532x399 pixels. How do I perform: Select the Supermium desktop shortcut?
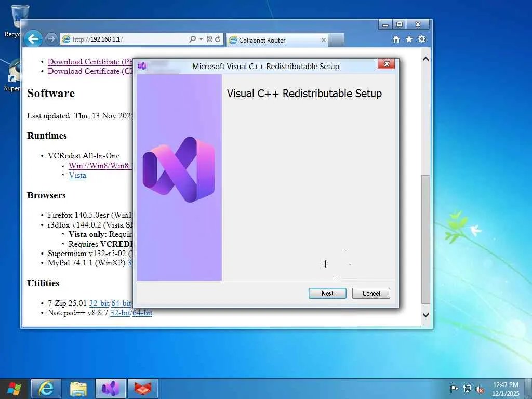(12, 76)
